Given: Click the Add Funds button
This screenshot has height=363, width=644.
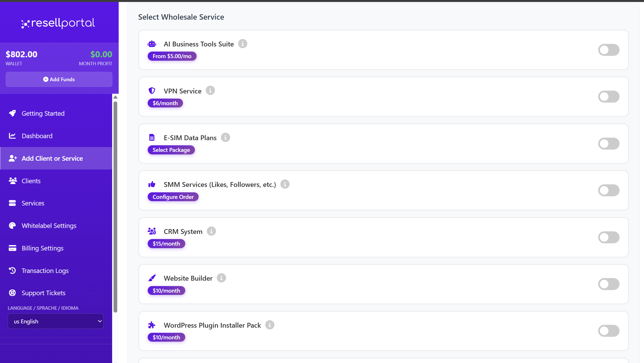Looking at the screenshot, I should (59, 79).
